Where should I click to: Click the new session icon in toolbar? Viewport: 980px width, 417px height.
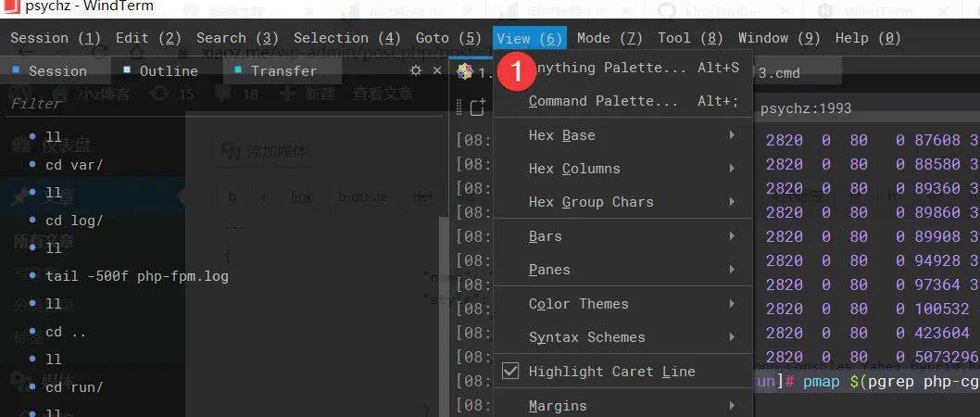point(478,107)
